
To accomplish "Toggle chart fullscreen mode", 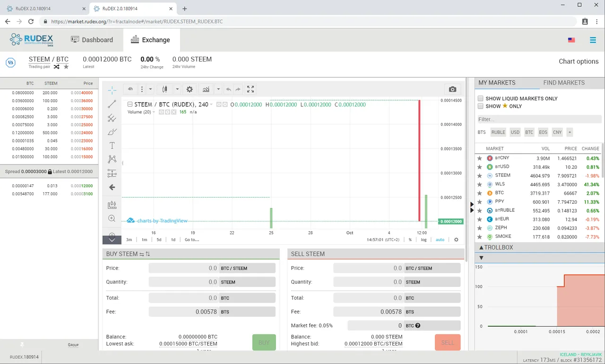I will 251,89.
